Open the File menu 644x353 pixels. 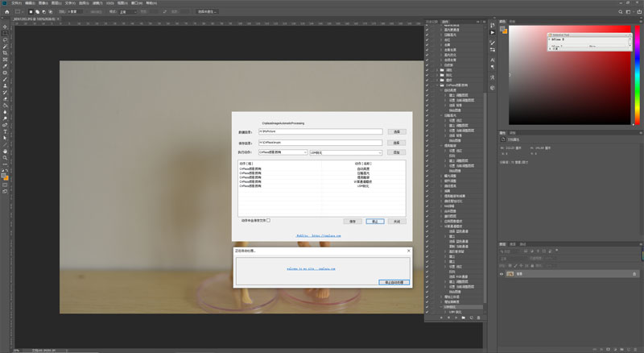[x=15, y=3]
